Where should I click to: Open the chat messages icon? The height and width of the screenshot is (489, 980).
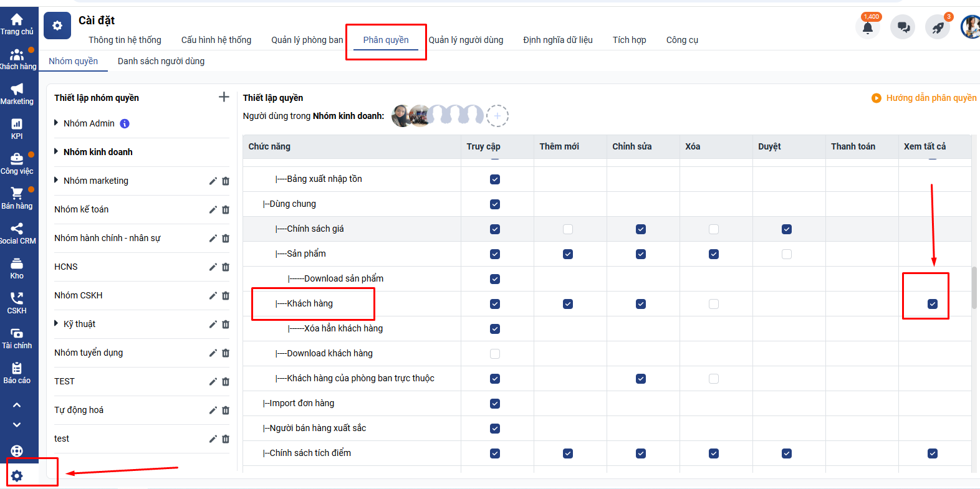(903, 27)
